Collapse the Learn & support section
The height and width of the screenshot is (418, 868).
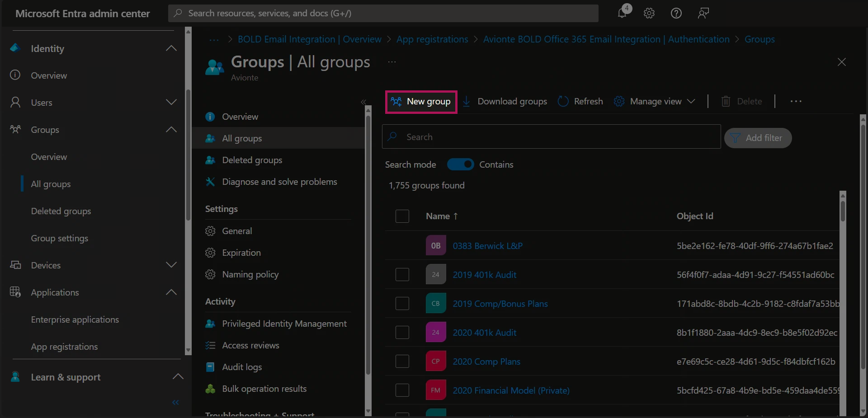click(x=178, y=376)
